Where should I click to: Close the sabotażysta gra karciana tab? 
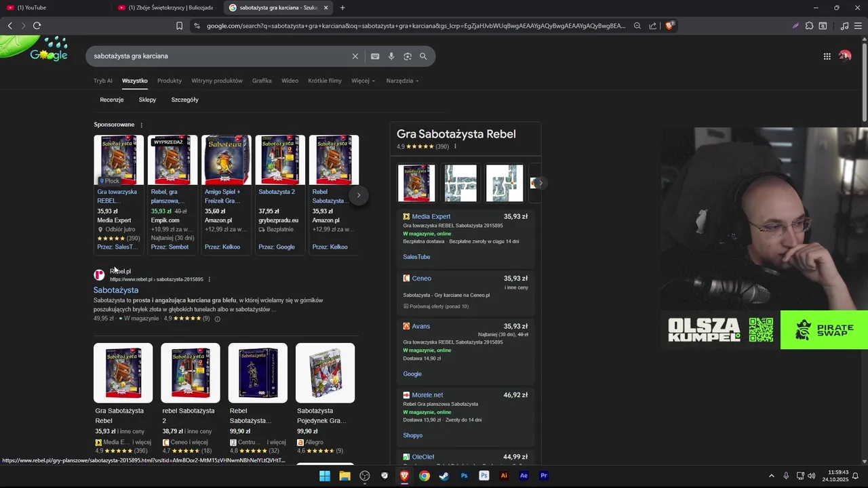click(325, 7)
